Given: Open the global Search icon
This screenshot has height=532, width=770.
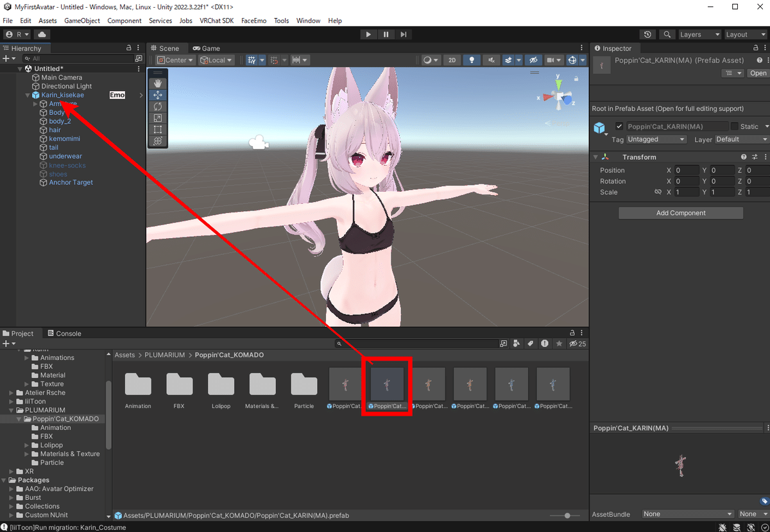Looking at the screenshot, I should pyautogui.click(x=667, y=35).
